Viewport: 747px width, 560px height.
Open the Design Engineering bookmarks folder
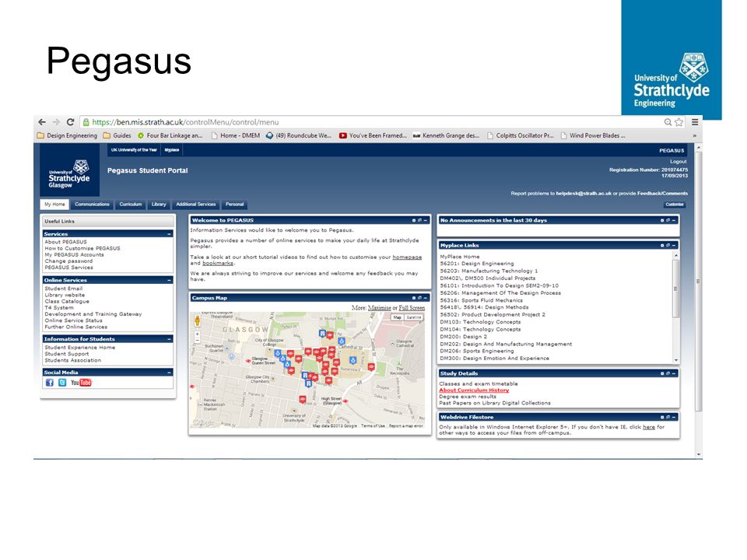click(67, 135)
